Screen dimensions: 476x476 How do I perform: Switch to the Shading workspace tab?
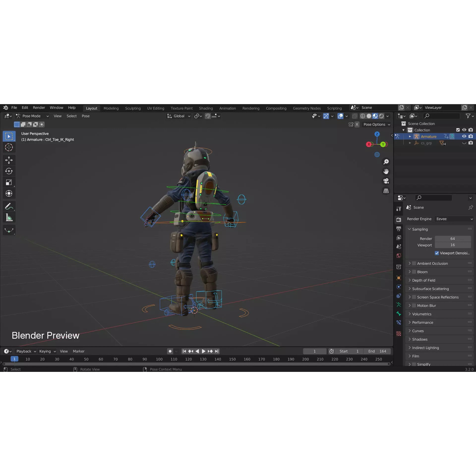tap(206, 108)
